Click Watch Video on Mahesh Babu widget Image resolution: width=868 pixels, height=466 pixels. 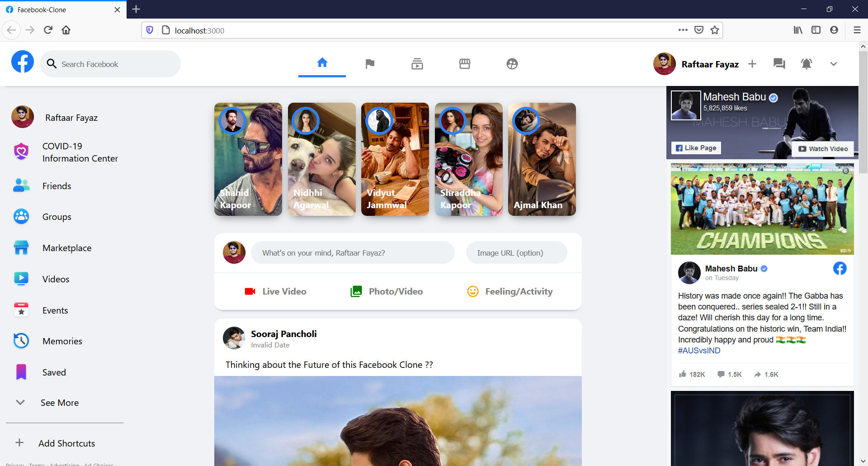[x=823, y=149]
